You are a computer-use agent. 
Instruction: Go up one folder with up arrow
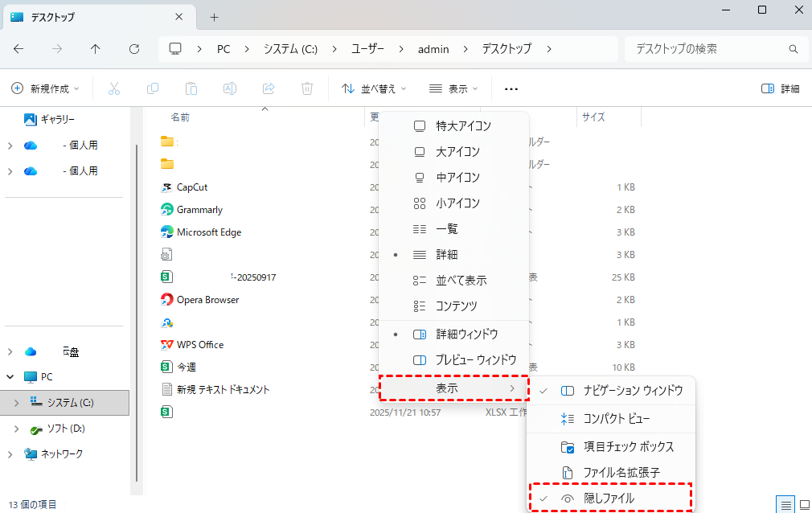click(96, 49)
